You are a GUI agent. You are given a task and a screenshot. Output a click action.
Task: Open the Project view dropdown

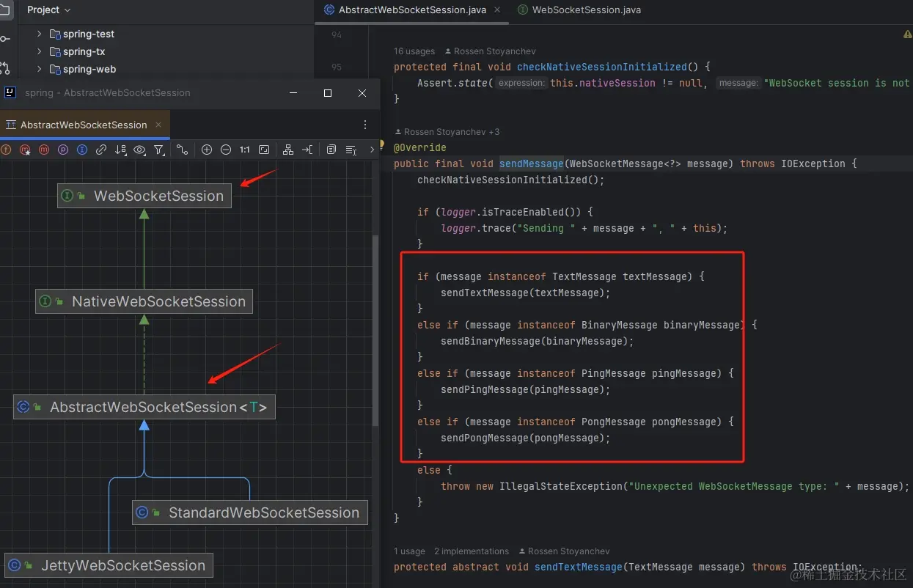pos(49,10)
